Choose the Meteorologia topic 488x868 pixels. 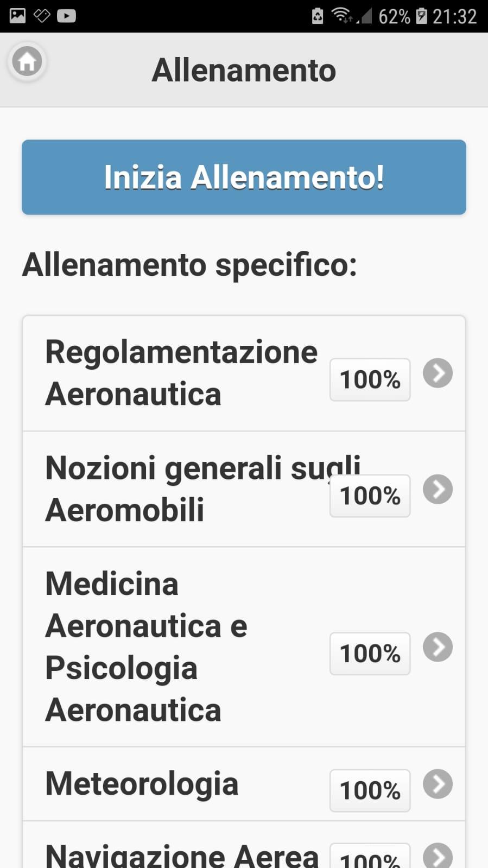[x=244, y=784]
